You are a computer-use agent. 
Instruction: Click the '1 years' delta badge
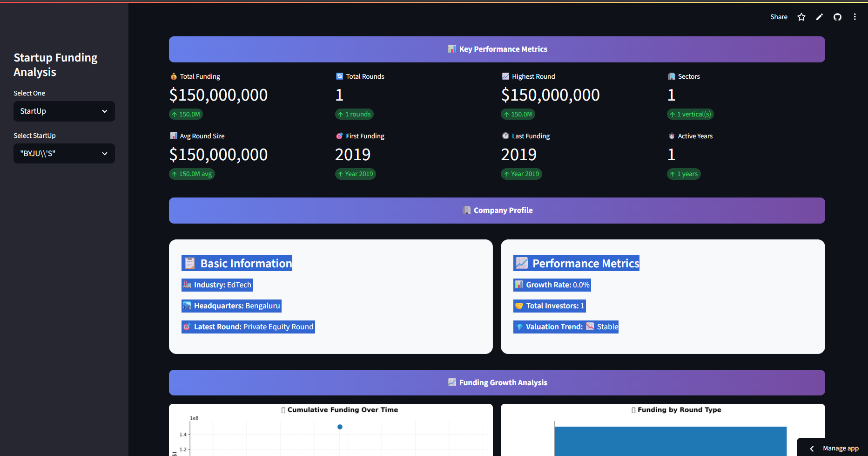click(x=684, y=174)
